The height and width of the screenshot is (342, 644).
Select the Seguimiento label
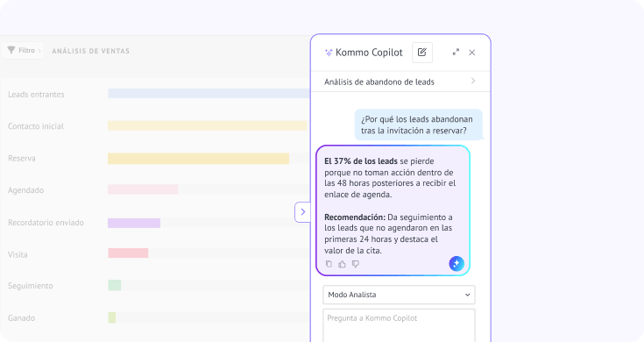coord(31,286)
